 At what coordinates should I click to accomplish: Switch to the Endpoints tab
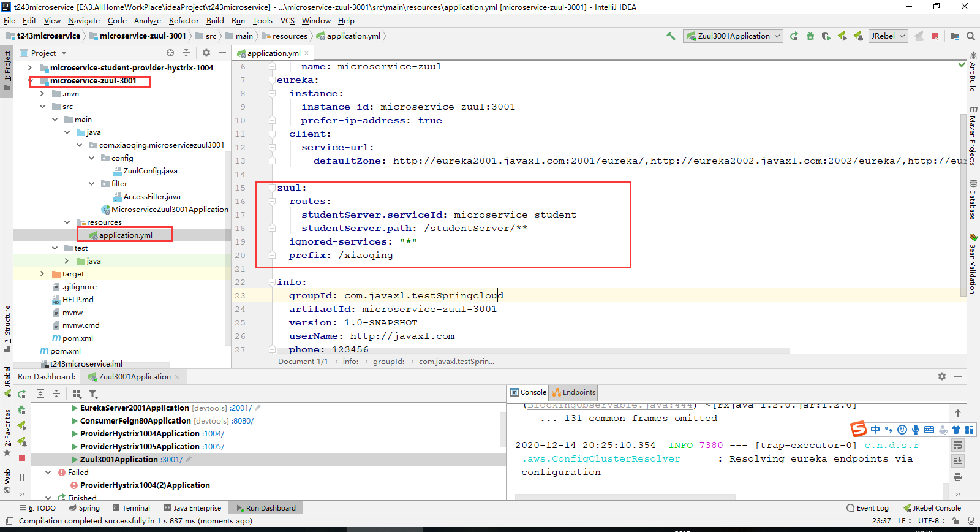pos(574,392)
